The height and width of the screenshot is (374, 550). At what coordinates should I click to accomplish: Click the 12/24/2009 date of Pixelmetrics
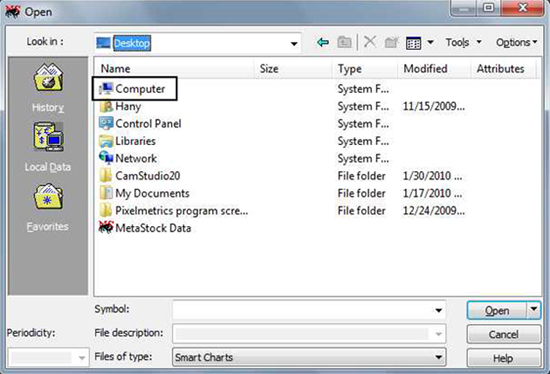434,211
